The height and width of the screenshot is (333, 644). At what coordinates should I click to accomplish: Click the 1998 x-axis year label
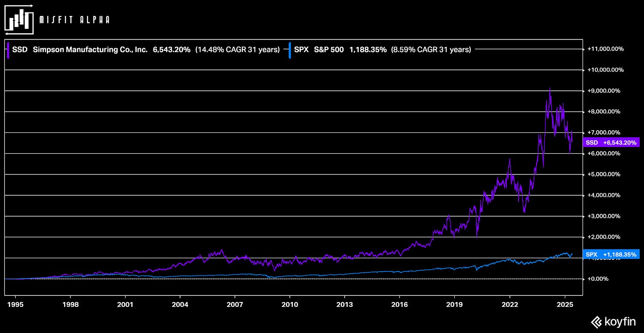click(70, 305)
